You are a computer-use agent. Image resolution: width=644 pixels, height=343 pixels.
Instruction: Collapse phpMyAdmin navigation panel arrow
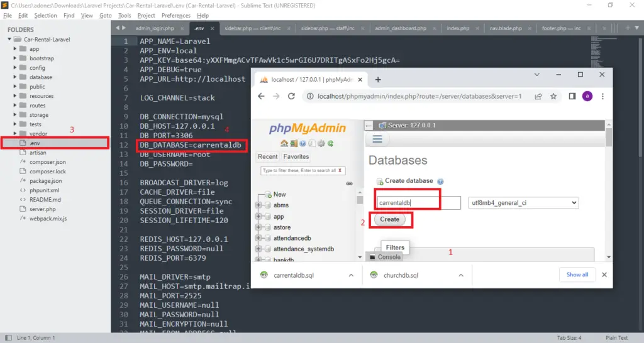(369, 126)
